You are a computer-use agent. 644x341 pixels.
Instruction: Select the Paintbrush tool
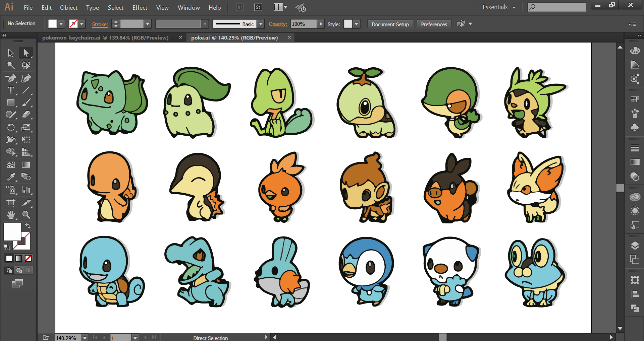[26, 103]
